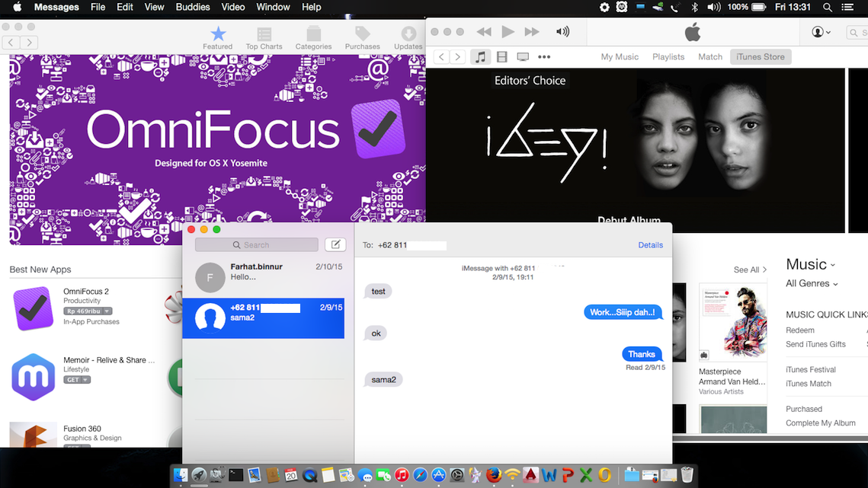Click the Messages search field
The image size is (868, 488).
click(257, 244)
